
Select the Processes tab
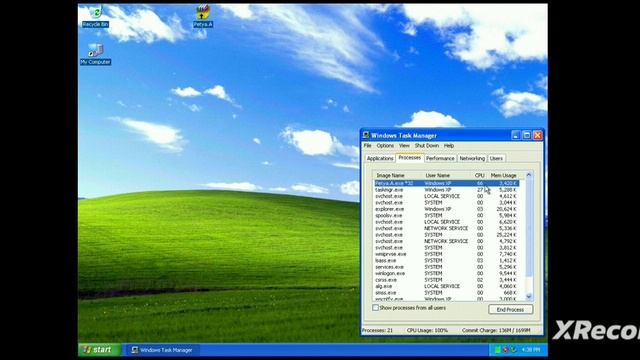click(409, 158)
